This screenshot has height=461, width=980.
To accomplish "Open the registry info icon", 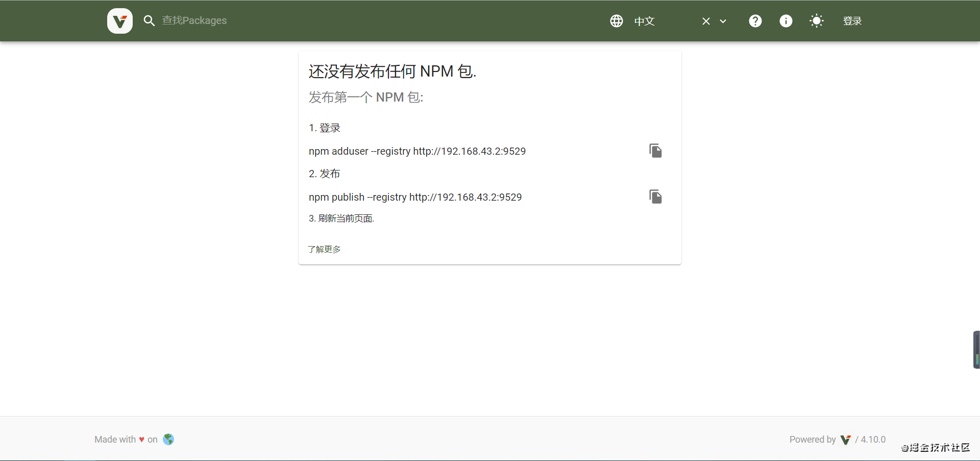I will tap(786, 21).
